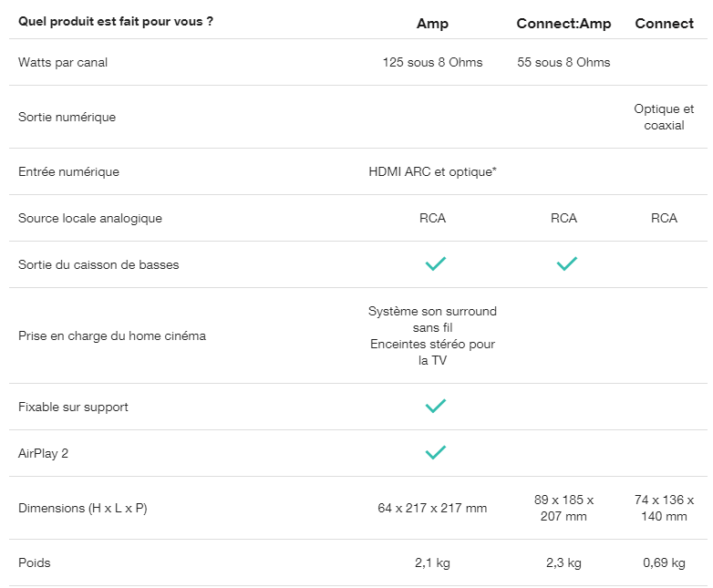Click the 'Sortie numérique' row label

(x=67, y=118)
